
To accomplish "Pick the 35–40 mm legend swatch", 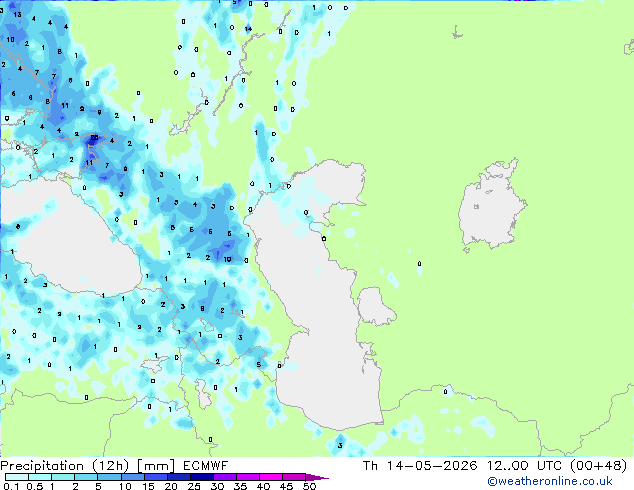I will 248,477.
